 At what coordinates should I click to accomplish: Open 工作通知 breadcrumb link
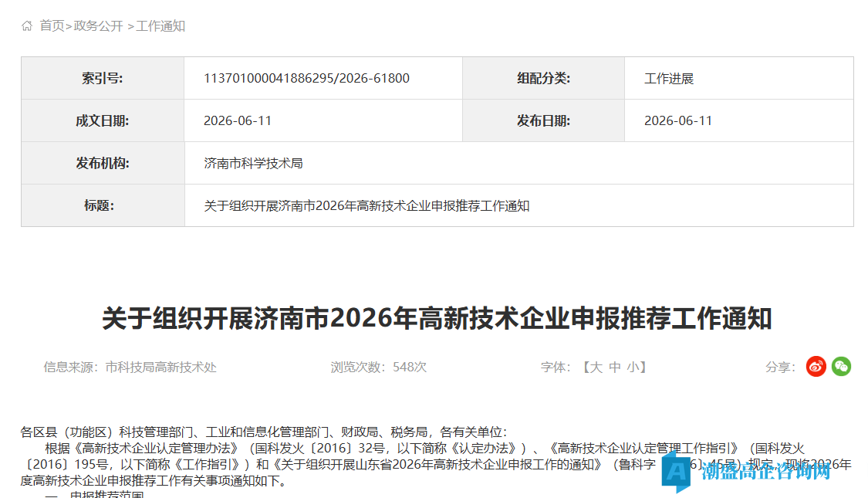point(160,26)
